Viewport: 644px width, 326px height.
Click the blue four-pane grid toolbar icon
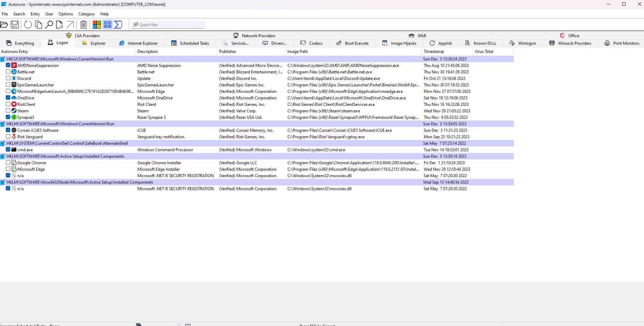[107, 25]
